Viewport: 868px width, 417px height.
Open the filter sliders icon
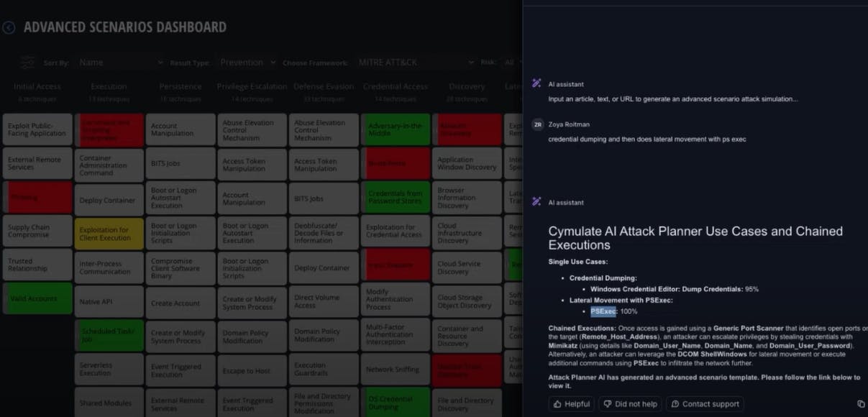(27, 63)
